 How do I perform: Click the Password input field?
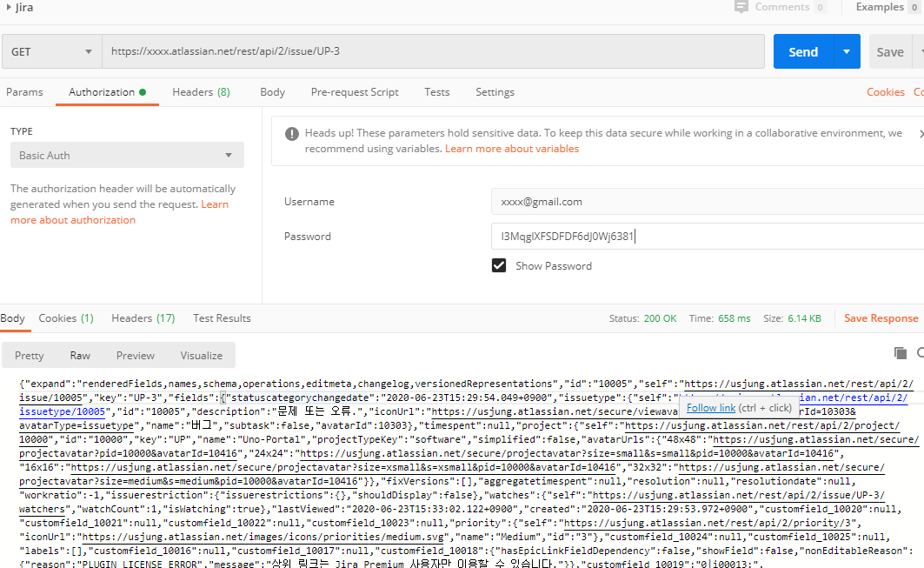click(x=708, y=237)
